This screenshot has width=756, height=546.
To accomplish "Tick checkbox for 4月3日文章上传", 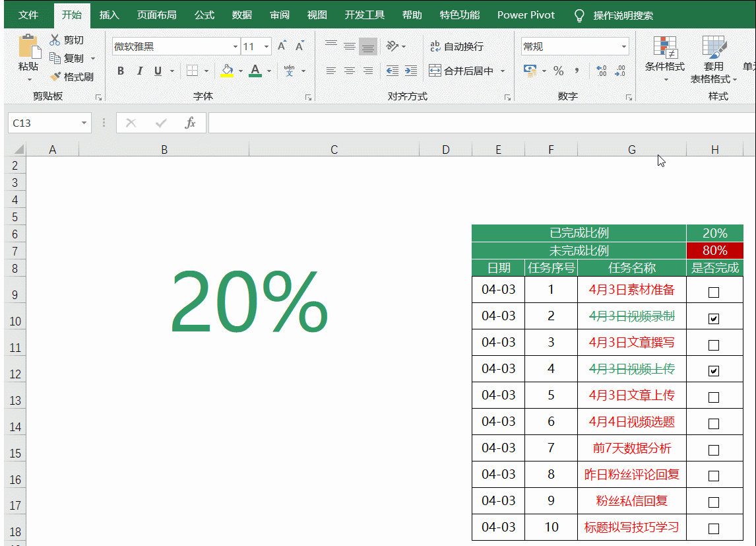I will point(714,397).
